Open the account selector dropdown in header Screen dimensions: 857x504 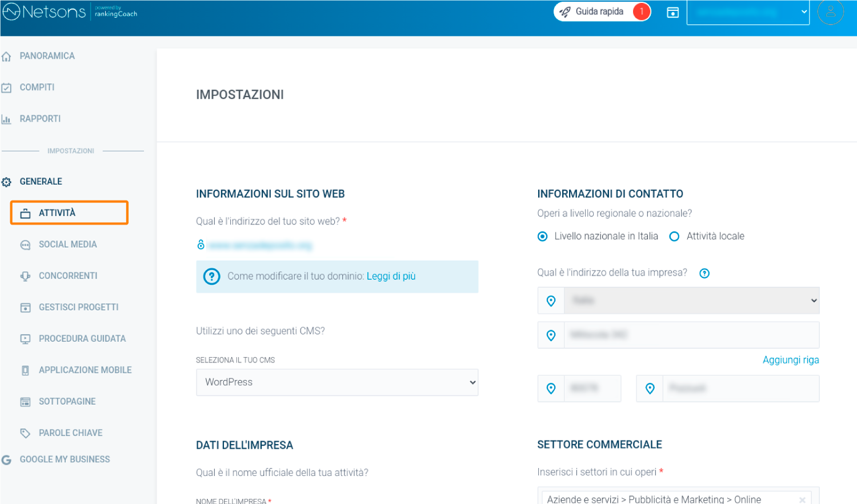[x=747, y=12]
